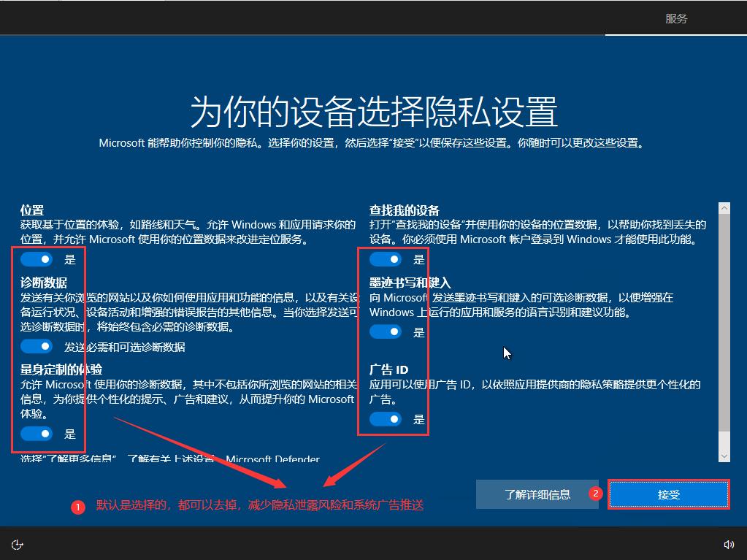Click the scrollbar up arrow
747x560 pixels.
click(x=724, y=207)
